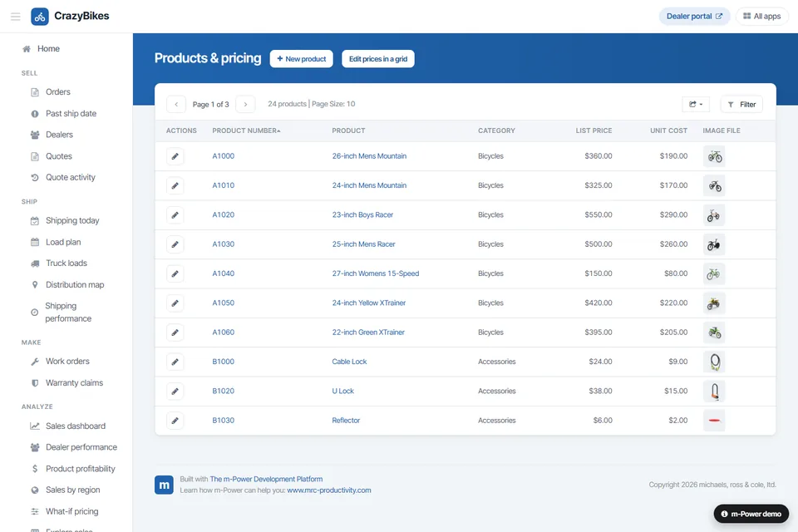Open Distribution map page
This screenshot has height=532, width=798.
[67, 284]
